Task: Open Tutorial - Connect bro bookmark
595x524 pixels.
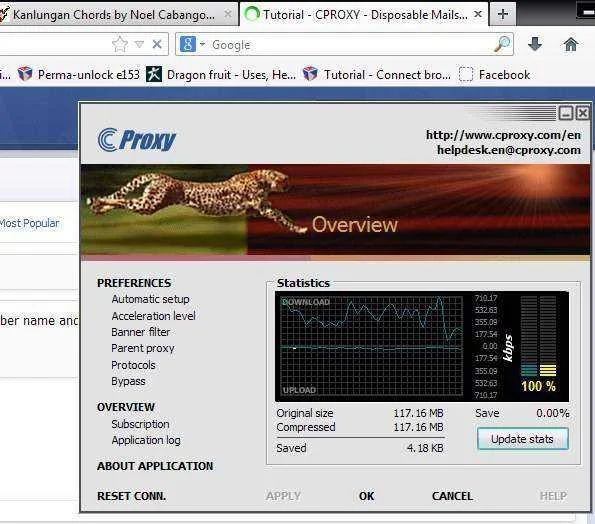Action: [x=377, y=74]
